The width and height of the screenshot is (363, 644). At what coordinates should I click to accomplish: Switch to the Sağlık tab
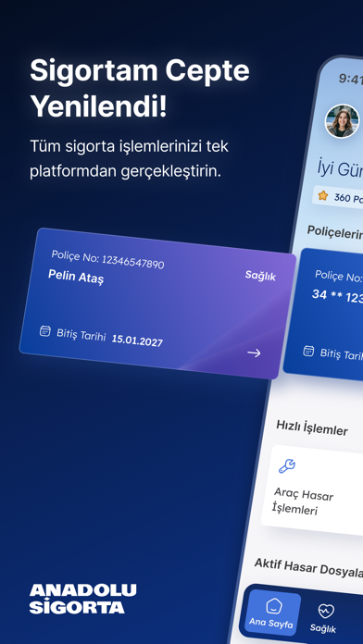pos(323,618)
